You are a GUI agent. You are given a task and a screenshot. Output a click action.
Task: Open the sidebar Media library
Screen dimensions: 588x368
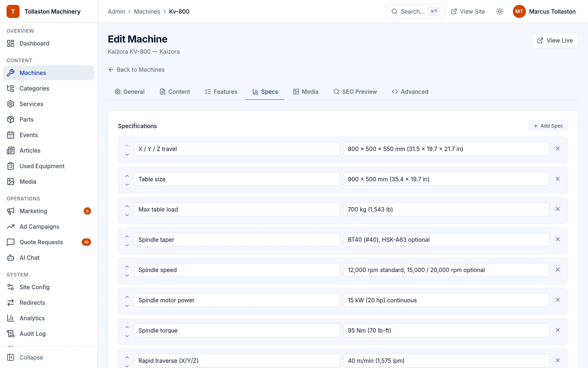[49, 182]
